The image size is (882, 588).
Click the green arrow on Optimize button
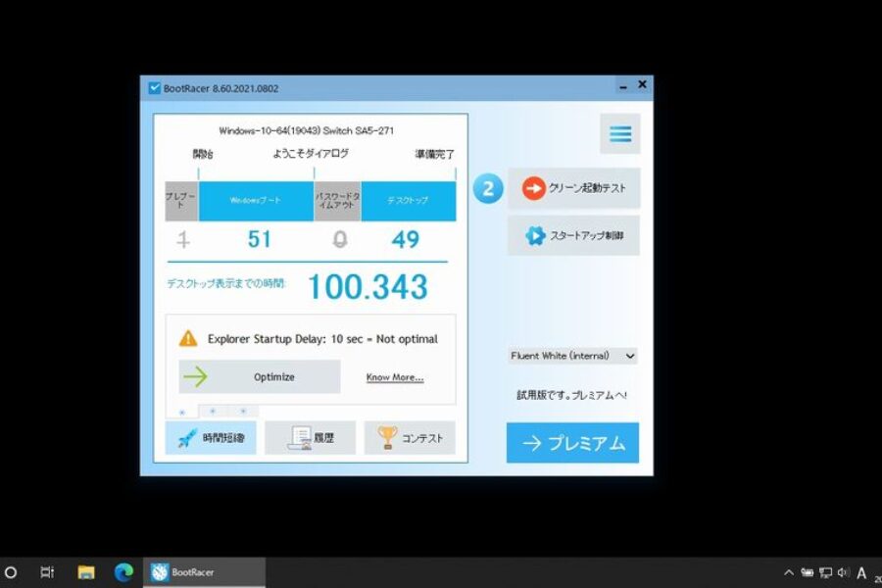(x=195, y=376)
